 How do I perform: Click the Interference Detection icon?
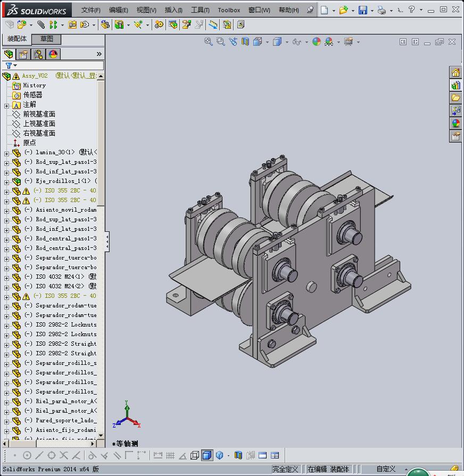tap(227, 24)
